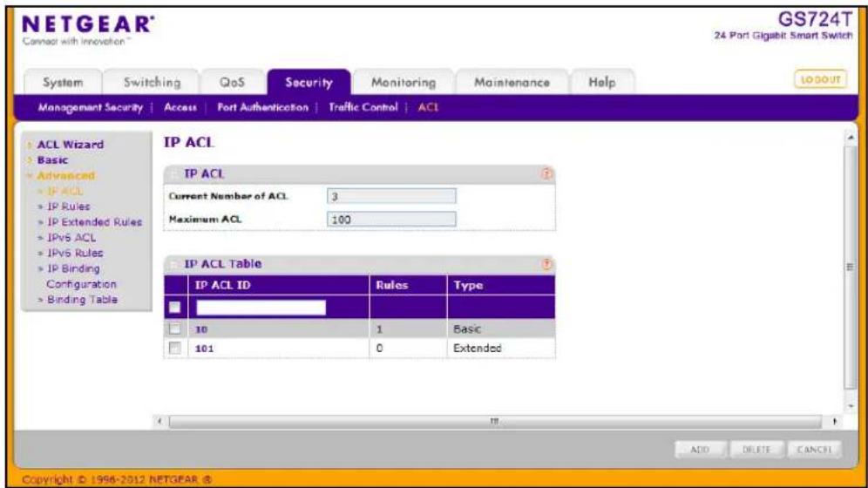
Task: Check the box next to ACL 10
Action: pos(175,329)
